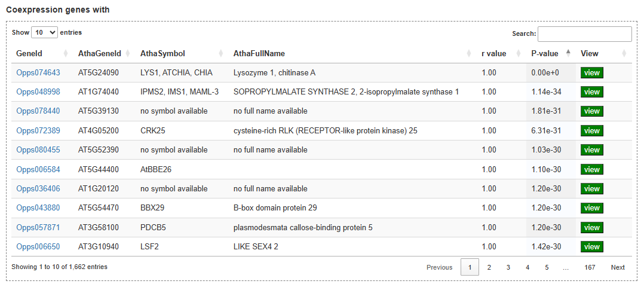Viewport: 644px width, 287px height.
Task: Click in the Search input field
Action: point(584,34)
